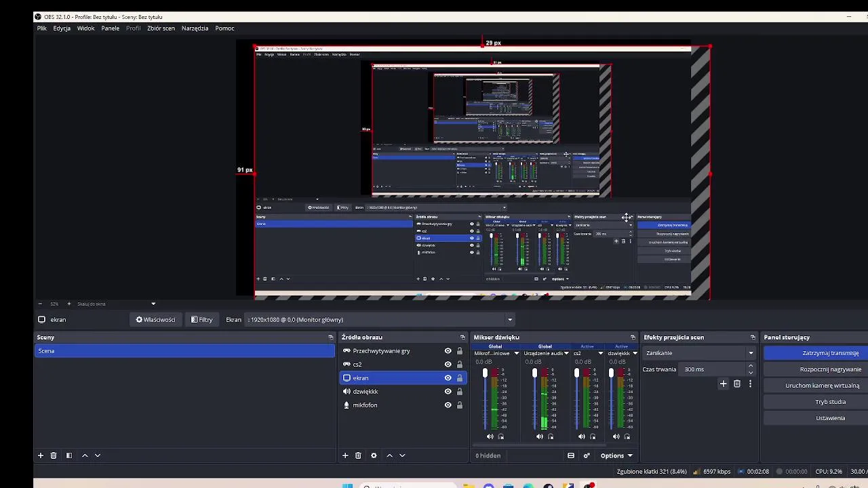Mute the dźwiękkk channel speaker icon

click(616, 436)
